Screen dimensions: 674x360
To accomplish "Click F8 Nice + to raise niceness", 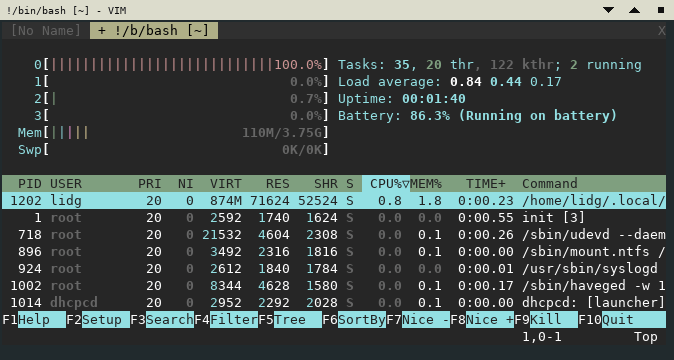I will click(482, 320).
